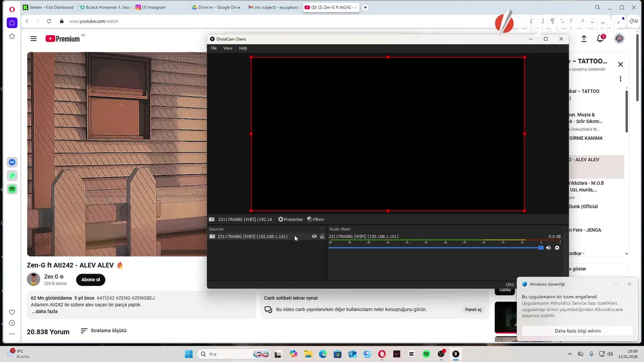Open the YouTube hamburger guide menu

pyautogui.click(x=33, y=39)
